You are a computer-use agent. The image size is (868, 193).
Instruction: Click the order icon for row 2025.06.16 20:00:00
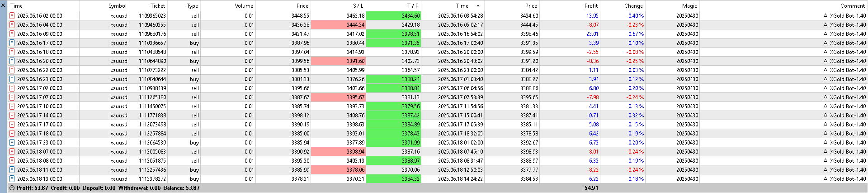tap(12, 61)
